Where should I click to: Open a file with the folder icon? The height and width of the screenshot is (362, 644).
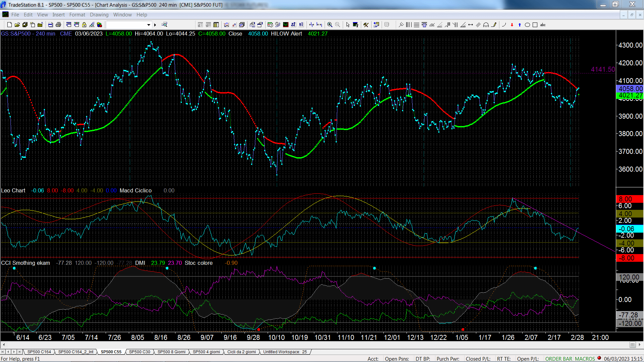(x=17, y=24)
